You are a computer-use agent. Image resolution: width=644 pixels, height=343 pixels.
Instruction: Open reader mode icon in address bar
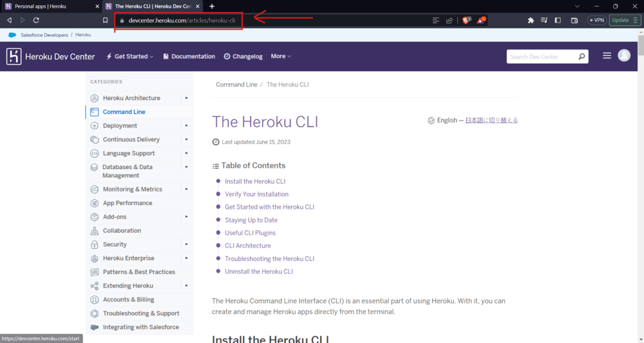[x=436, y=20]
